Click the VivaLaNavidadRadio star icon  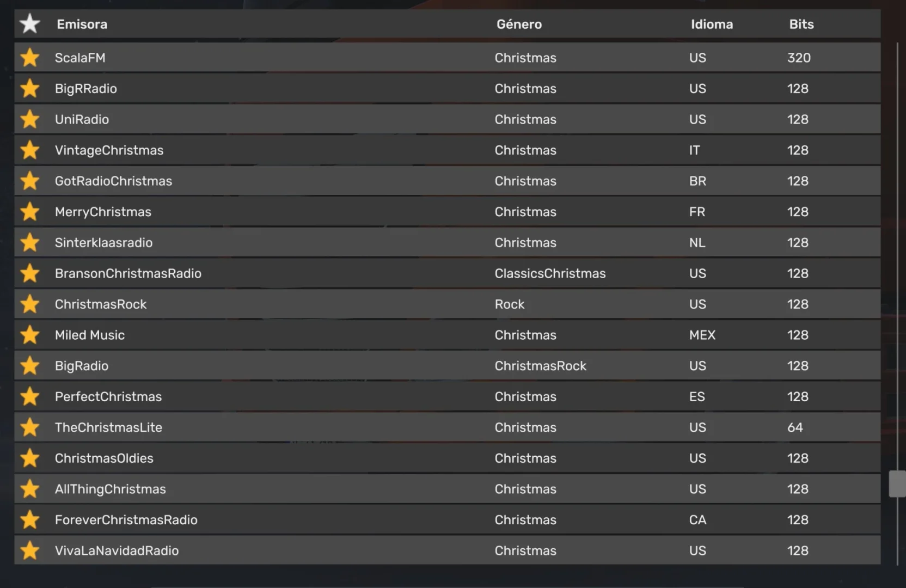(x=30, y=551)
